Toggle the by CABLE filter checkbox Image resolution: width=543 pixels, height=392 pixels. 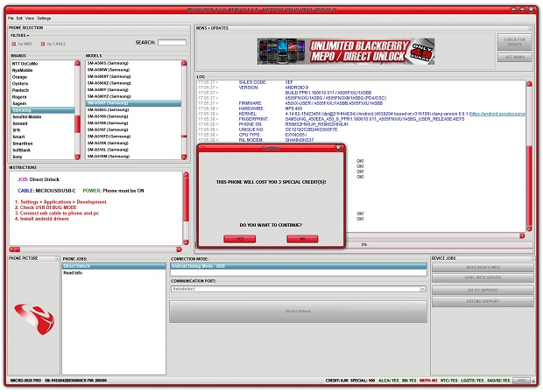(x=43, y=44)
